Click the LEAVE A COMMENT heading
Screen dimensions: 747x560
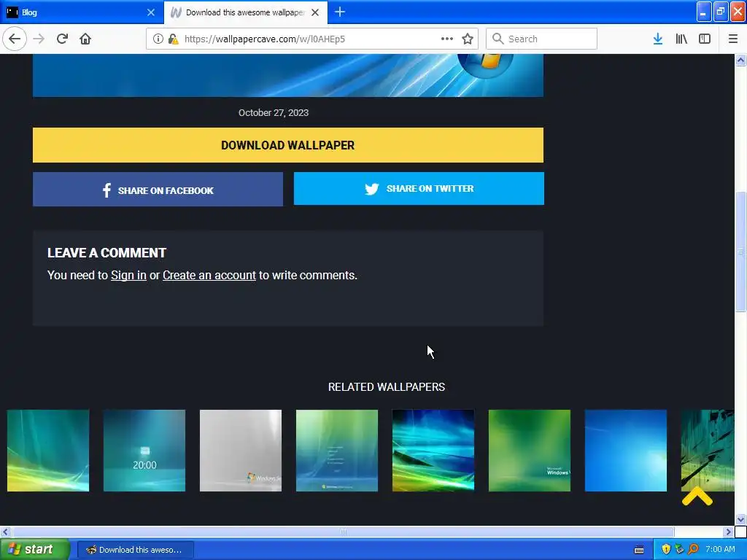107,253
